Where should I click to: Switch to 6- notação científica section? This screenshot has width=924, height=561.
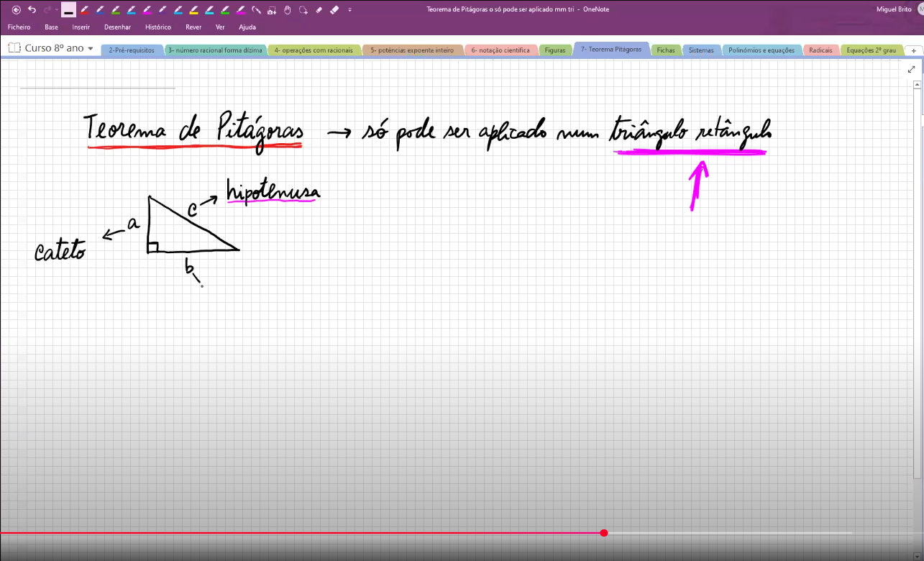pos(500,50)
